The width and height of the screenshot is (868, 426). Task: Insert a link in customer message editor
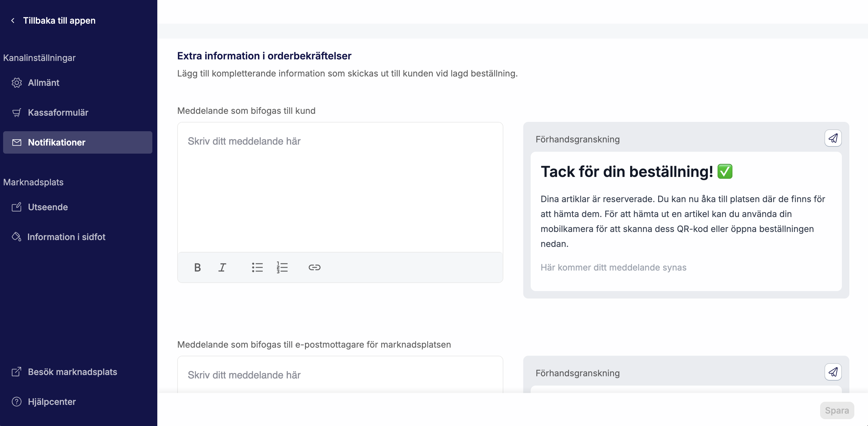pos(314,267)
